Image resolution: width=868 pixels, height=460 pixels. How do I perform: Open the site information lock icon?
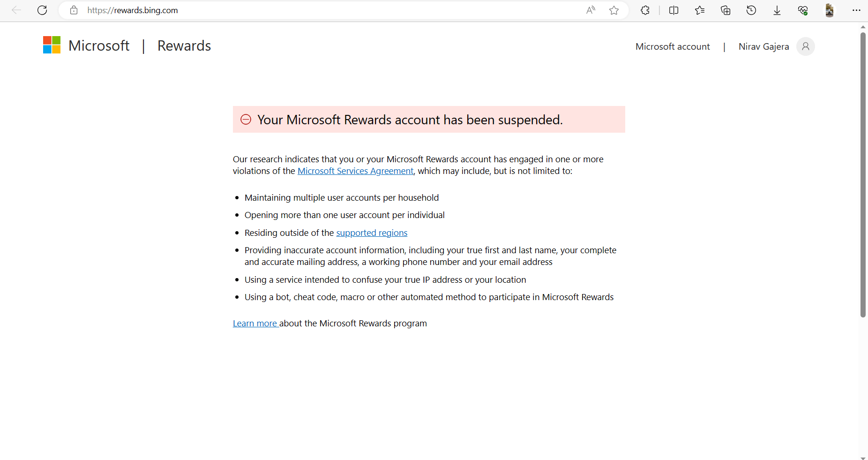74,10
